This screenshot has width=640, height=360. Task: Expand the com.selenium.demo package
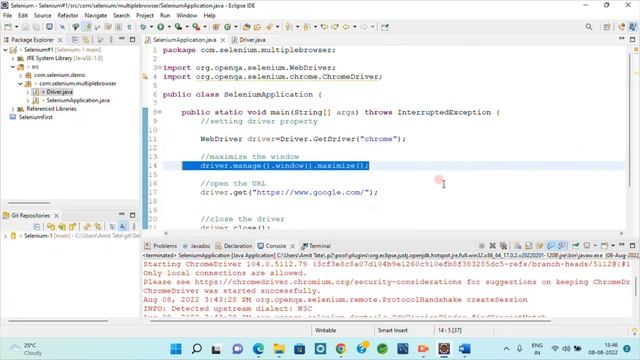point(20,75)
